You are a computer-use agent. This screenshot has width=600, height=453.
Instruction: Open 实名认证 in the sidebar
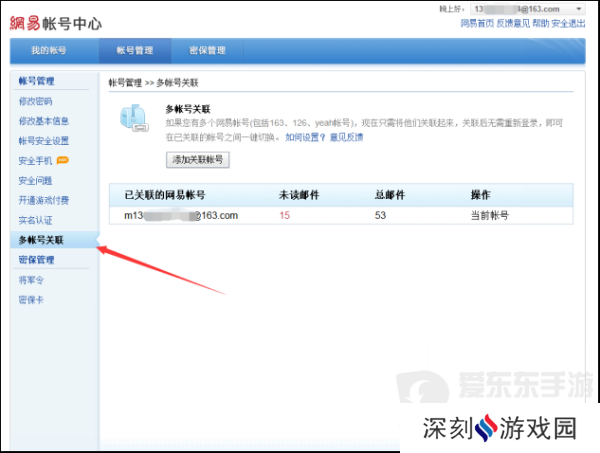pyautogui.click(x=35, y=220)
